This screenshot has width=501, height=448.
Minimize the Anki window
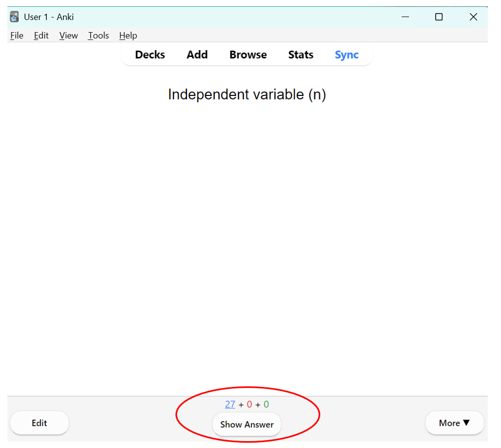(x=405, y=17)
